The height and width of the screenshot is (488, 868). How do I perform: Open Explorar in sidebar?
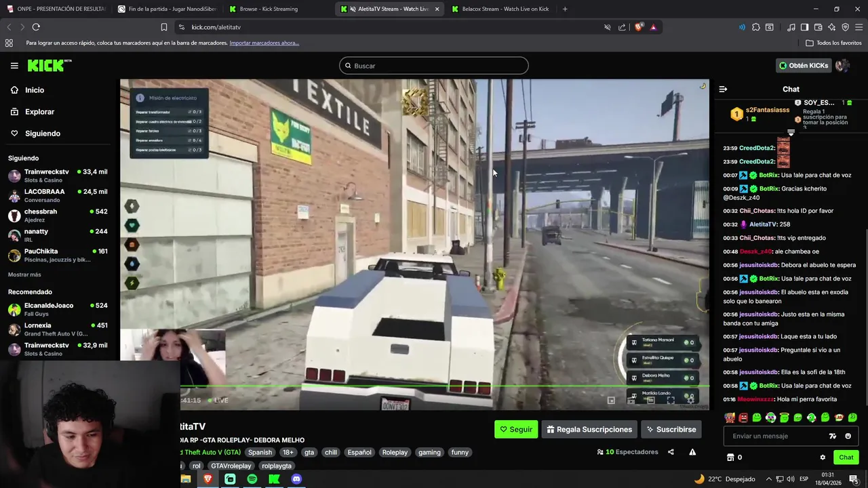(32, 112)
